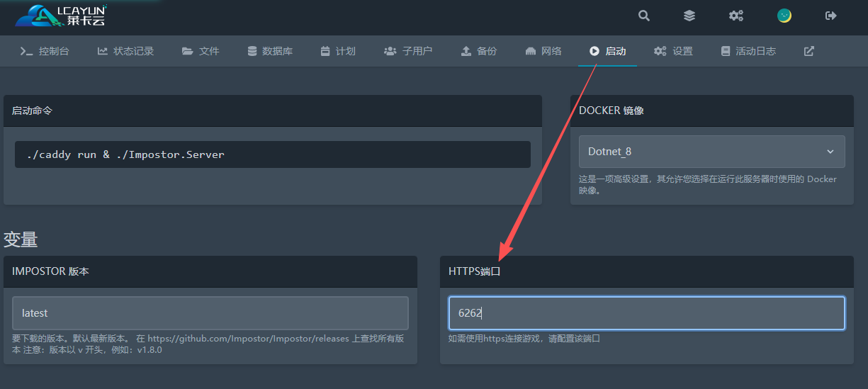This screenshot has height=389, width=868.
Task: Click the search magnifier icon in header
Action: (x=643, y=16)
